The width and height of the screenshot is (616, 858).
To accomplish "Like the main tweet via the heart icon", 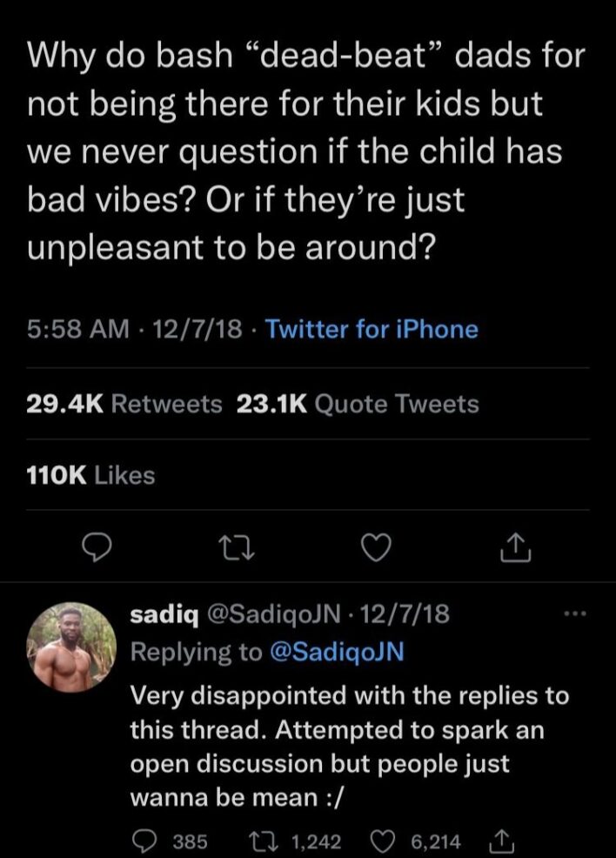I will pos(377,547).
